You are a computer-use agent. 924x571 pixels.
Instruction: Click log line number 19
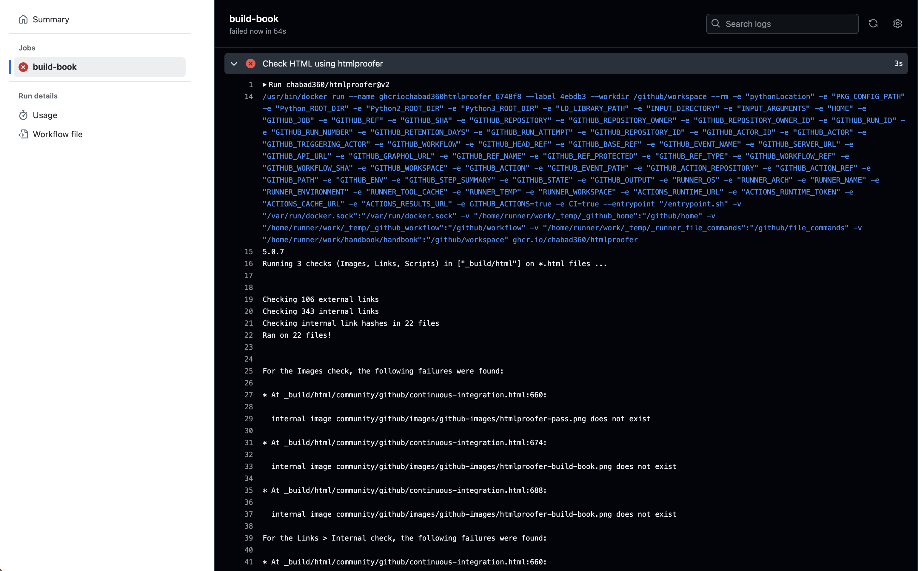(249, 300)
